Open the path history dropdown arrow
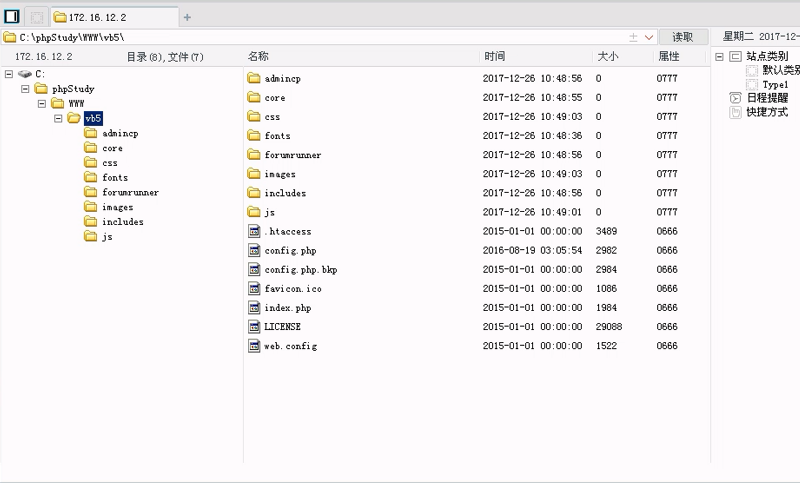Viewport: 800px width, 483px height. 649,37
